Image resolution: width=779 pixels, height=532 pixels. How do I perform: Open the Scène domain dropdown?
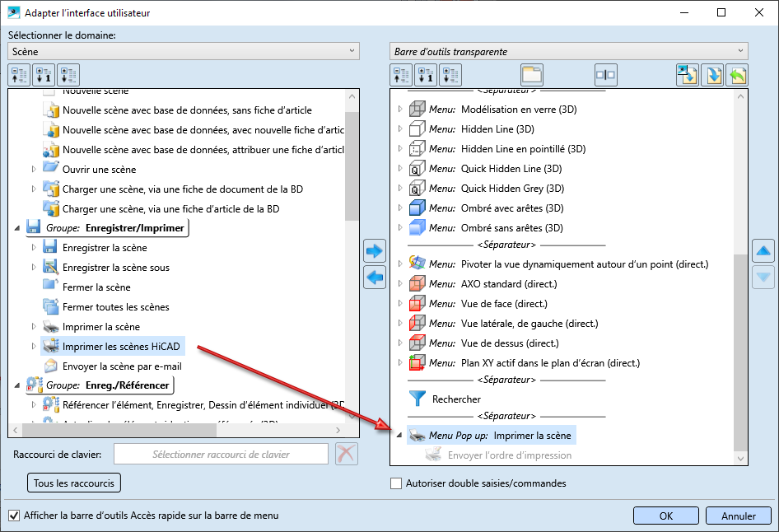[x=184, y=51]
